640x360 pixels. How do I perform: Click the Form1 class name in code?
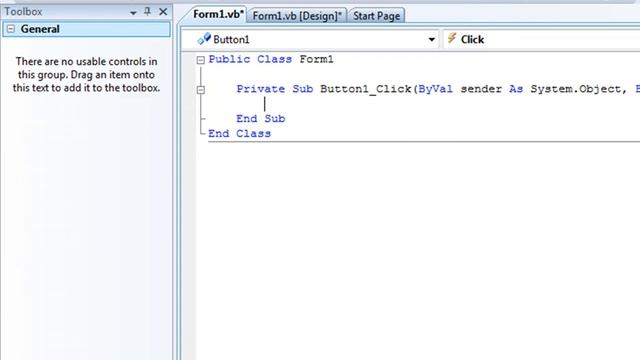tap(316, 59)
